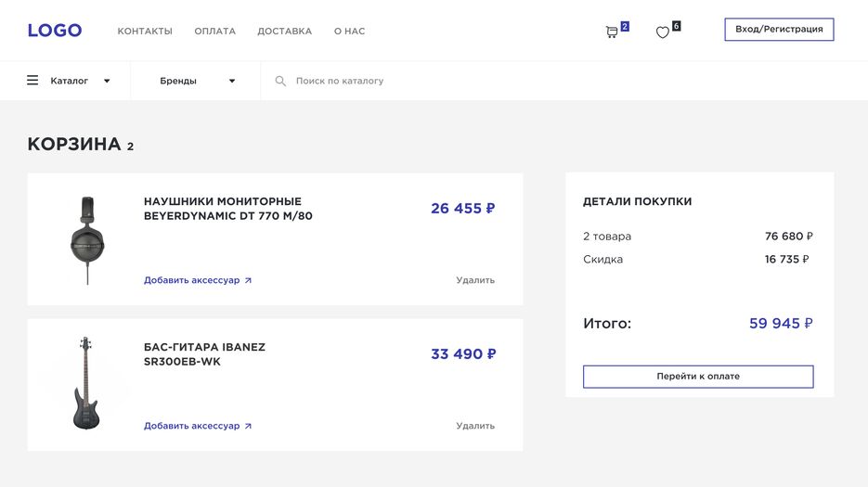Click the Корзина page heading

74,144
